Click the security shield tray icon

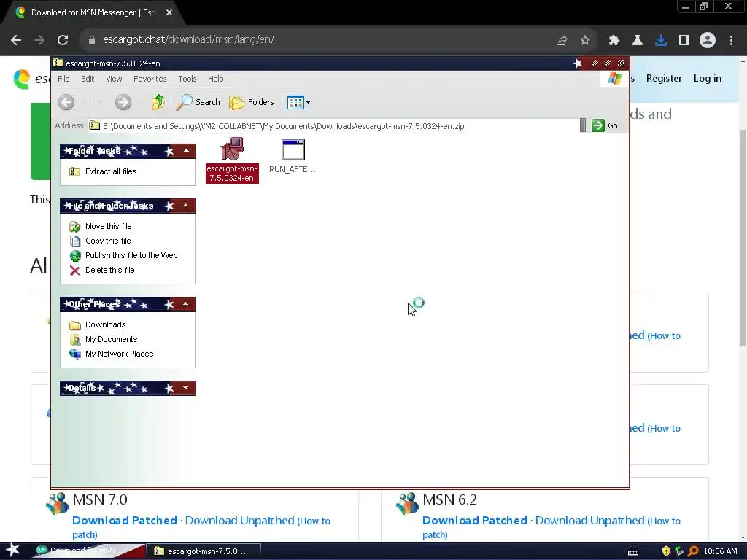666,551
